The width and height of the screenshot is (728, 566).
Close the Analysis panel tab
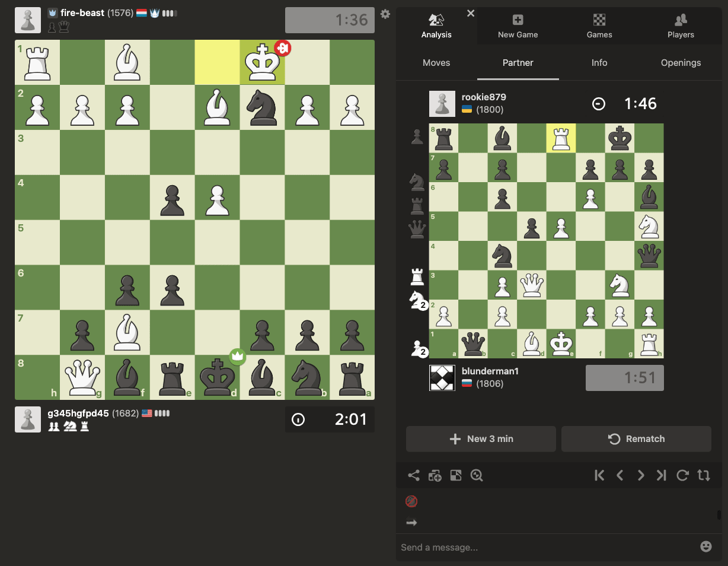click(x=471, y=13)
